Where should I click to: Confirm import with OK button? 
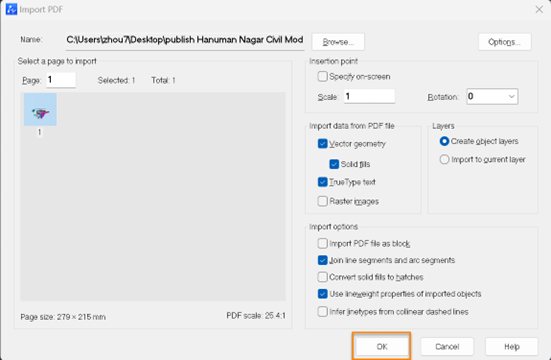point(382,347)
